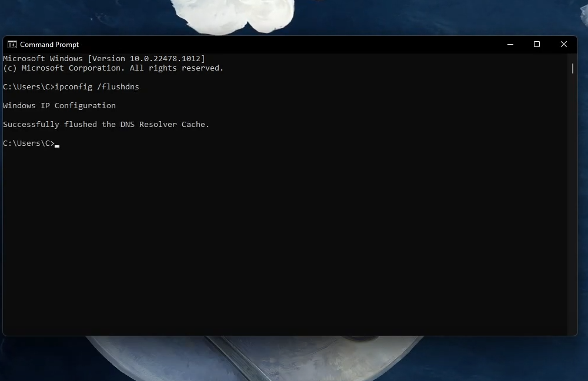Screen dimensions: 588x381
Task: Maximize the Command Prompt window
Action: tap(537, 44)
